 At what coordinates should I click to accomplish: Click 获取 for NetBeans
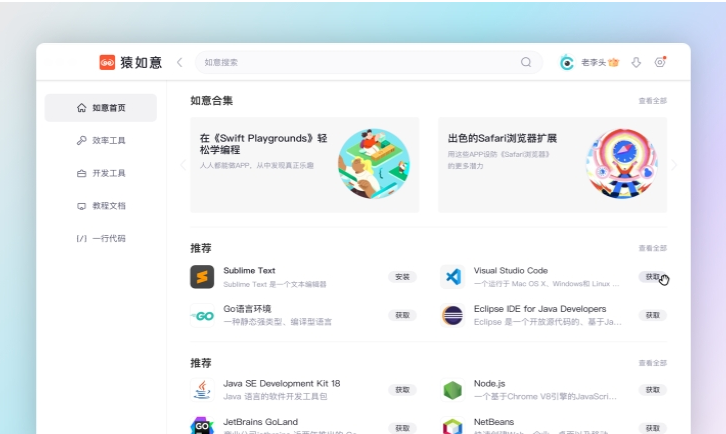[x=652, y=428]
